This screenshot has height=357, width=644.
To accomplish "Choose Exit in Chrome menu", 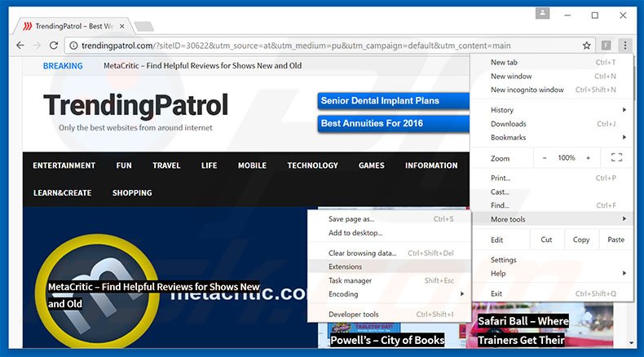I will pos(553,293).
